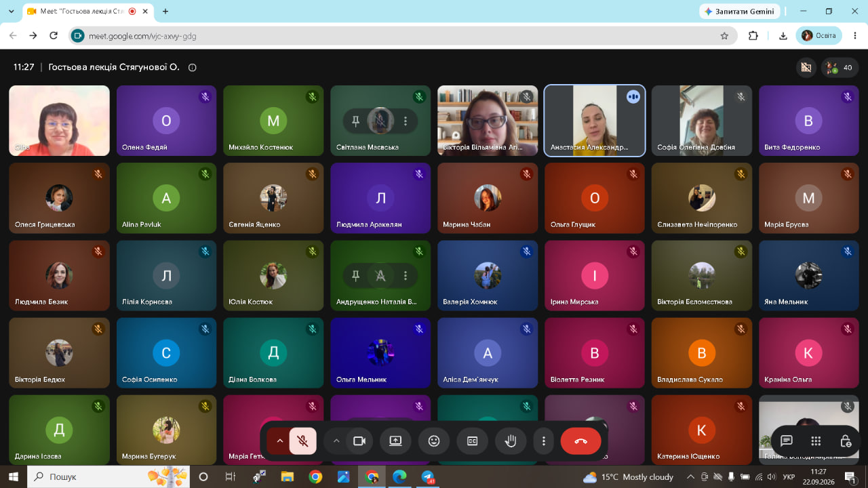The width and height of the screenshot is (868, 488).
Task: Show hidden system tray icons arrow
Action: (x=690, y=477)
